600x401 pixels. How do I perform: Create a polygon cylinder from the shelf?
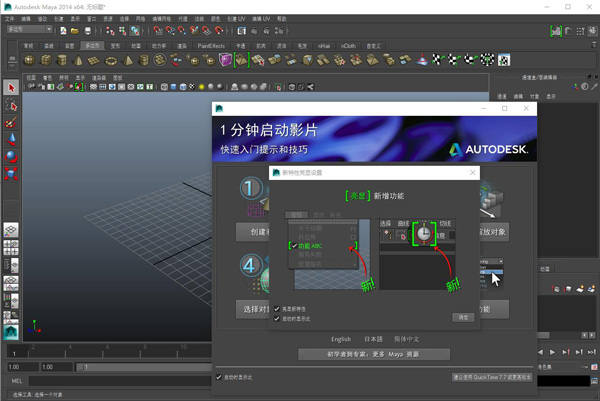coord(62,60)
